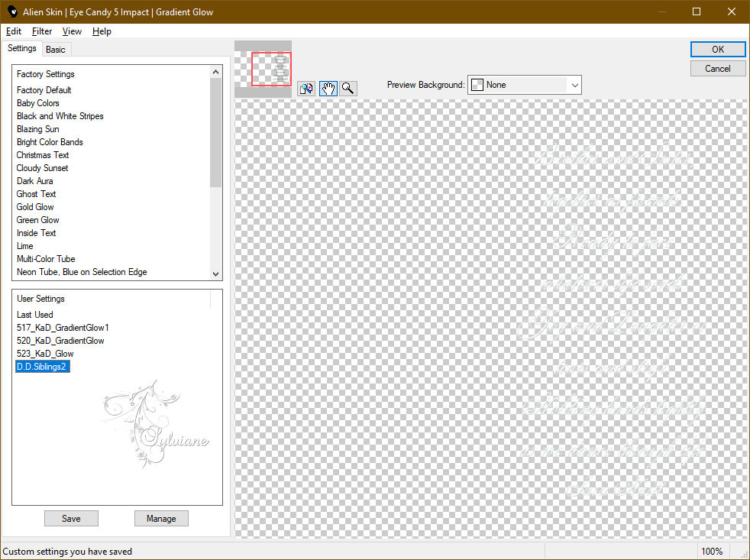The image size is (750, 560).
Task: Select the Baby Colors preset
Action: coord(37,103)
